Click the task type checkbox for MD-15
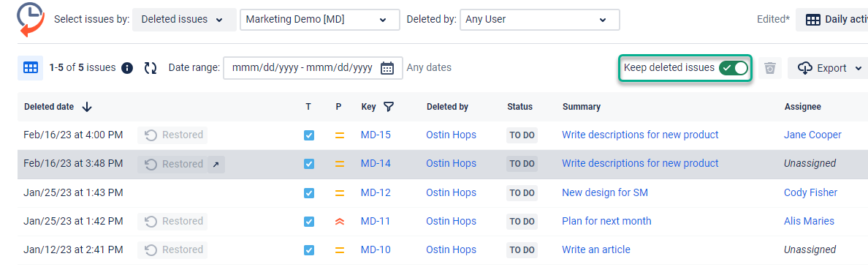868x278 pixels. [x=309, y=135]
